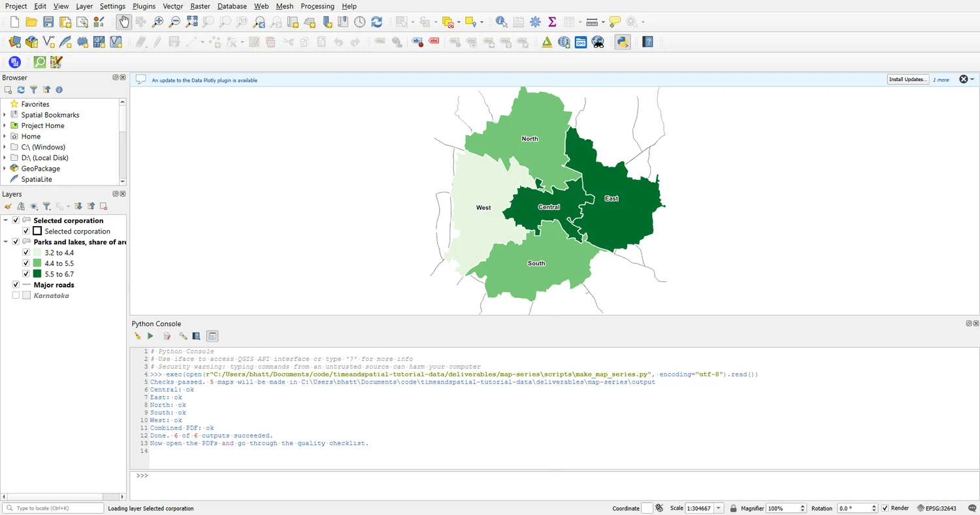Expand the Project Home node

pyautogui.click(x=5, y=125)
